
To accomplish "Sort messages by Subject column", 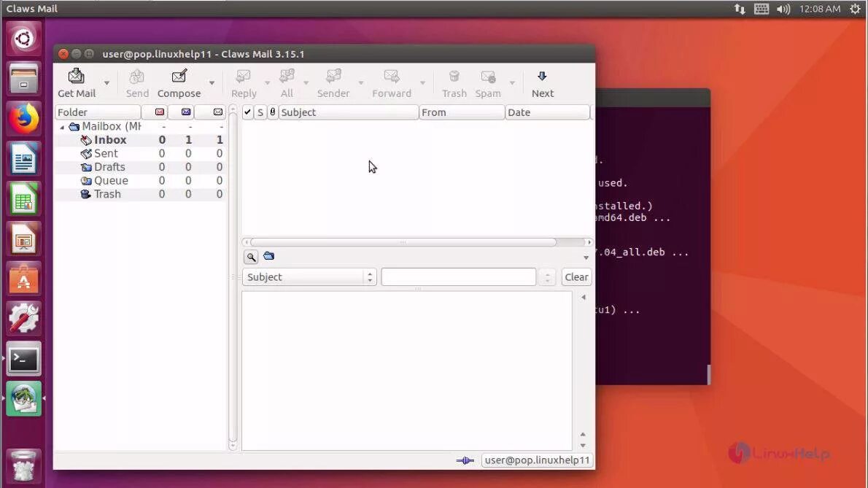I will (348, 112).
